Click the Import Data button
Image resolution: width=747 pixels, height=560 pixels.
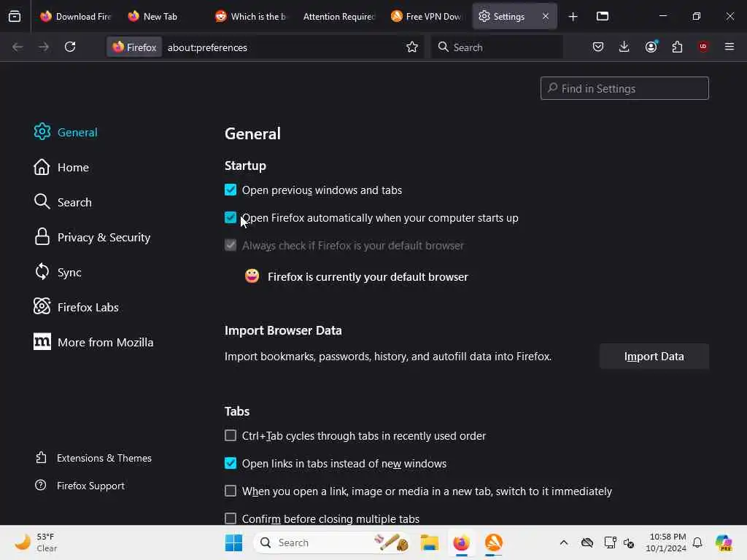654,356
